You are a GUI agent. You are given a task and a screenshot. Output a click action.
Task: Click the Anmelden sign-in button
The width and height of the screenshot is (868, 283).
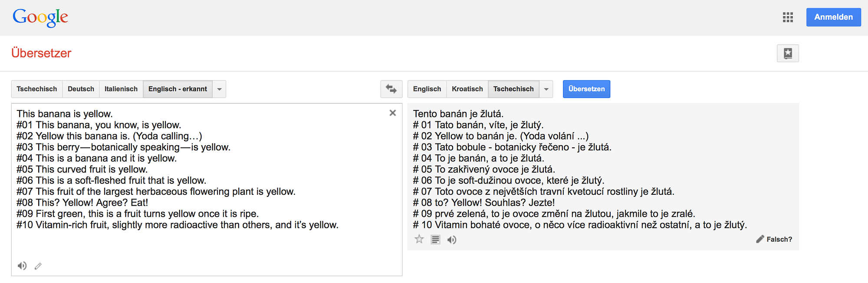point(833,17)
